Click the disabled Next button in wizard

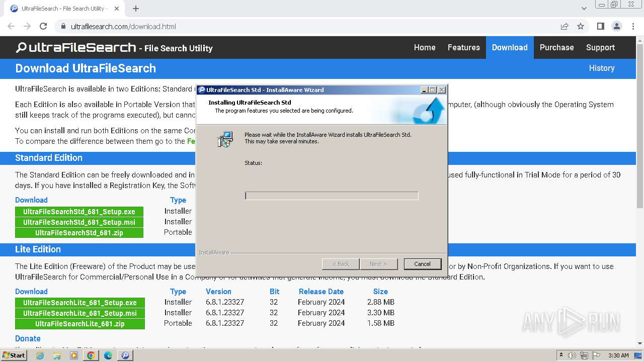(378, 264)
